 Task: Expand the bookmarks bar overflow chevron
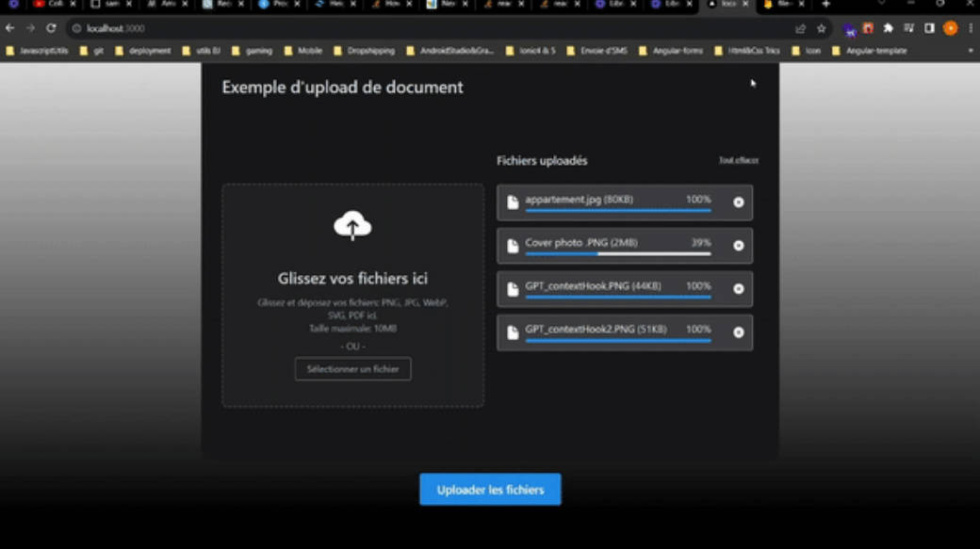(971, 50)
